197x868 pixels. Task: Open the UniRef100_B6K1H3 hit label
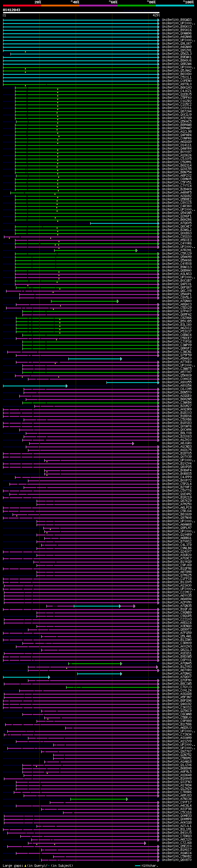(177, 88)
